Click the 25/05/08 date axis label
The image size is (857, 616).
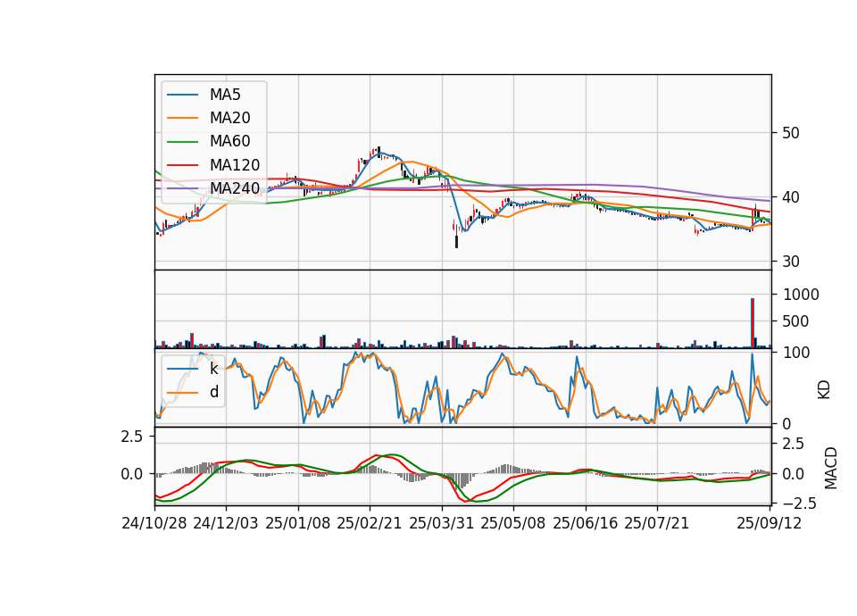click(x=513, y=523)
